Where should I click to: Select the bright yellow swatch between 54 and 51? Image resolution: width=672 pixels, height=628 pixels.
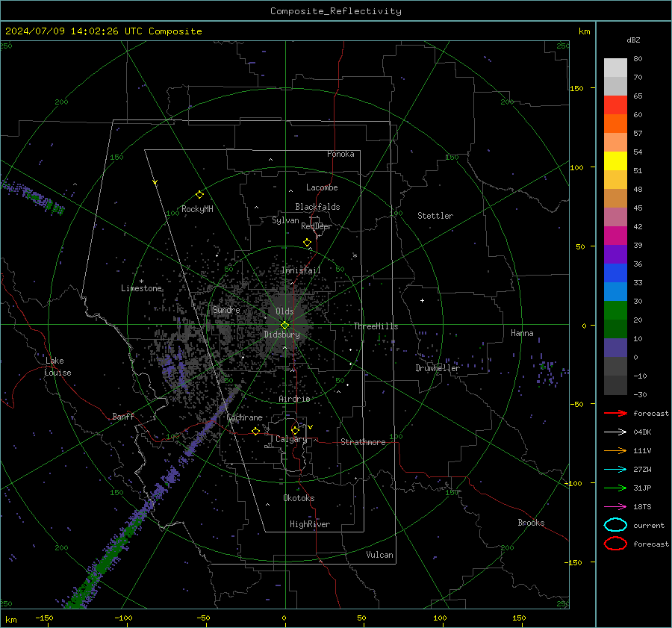[615, 161]
